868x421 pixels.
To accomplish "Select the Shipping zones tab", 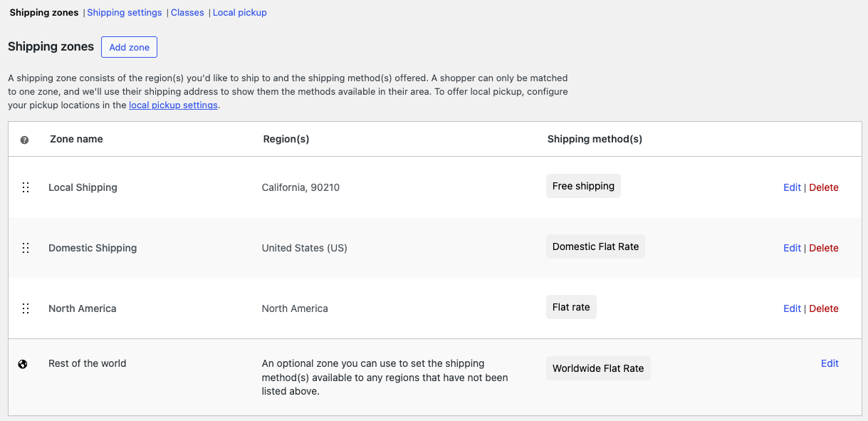I will click(43, 12).
